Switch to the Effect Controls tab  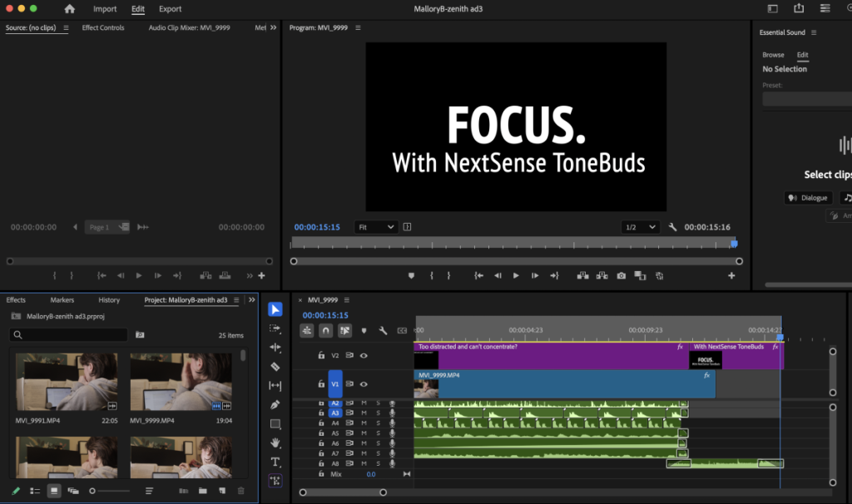point(103,27)
